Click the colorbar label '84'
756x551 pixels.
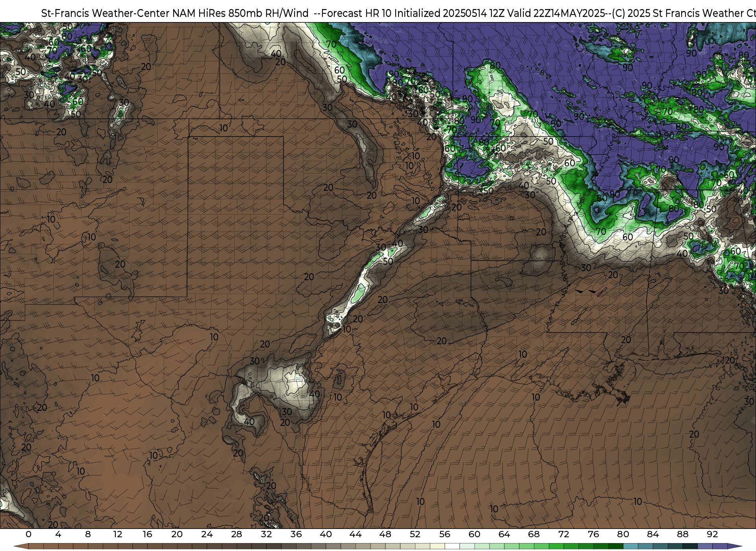(652, 534)
